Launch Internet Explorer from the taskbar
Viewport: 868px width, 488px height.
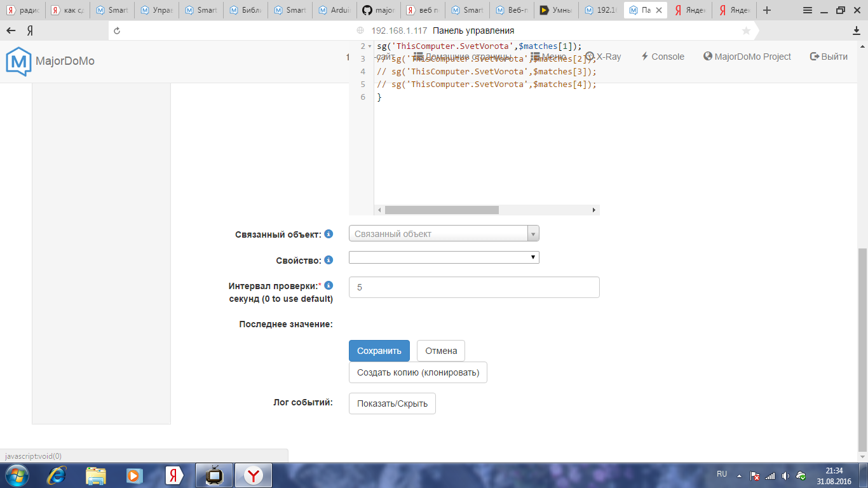(58, 475)
